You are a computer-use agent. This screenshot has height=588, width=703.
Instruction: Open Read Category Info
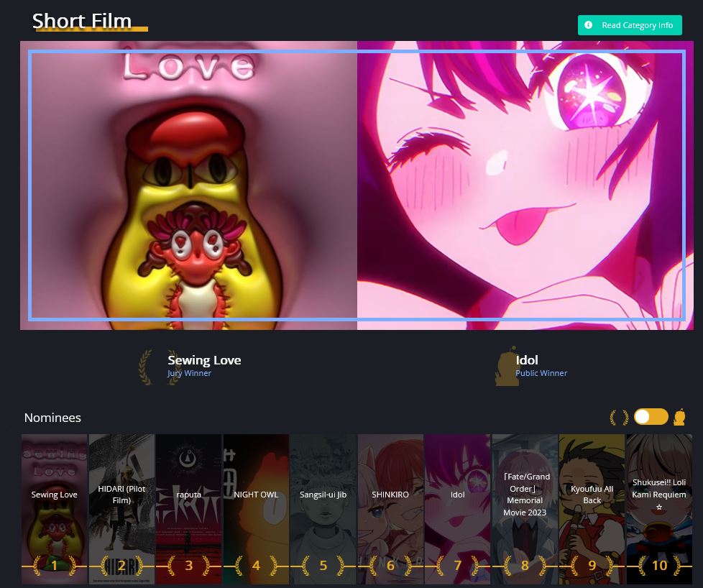tap(630, 25)
